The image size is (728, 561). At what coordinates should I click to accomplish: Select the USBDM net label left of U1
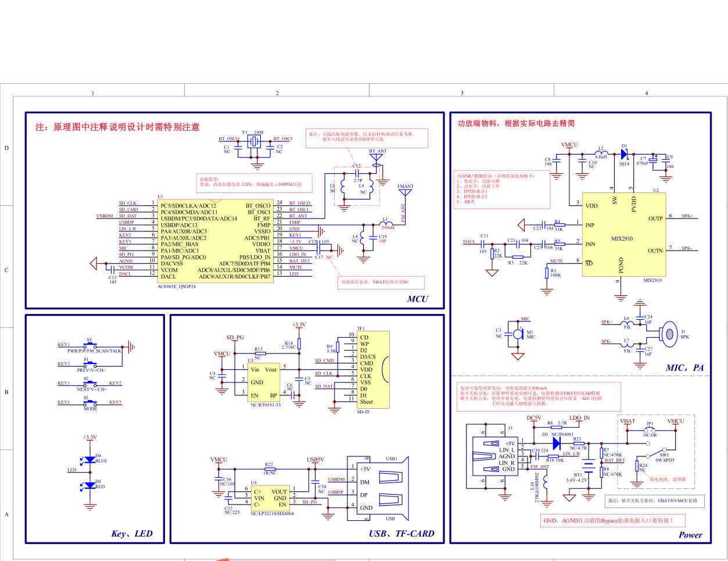coord(105,216)
